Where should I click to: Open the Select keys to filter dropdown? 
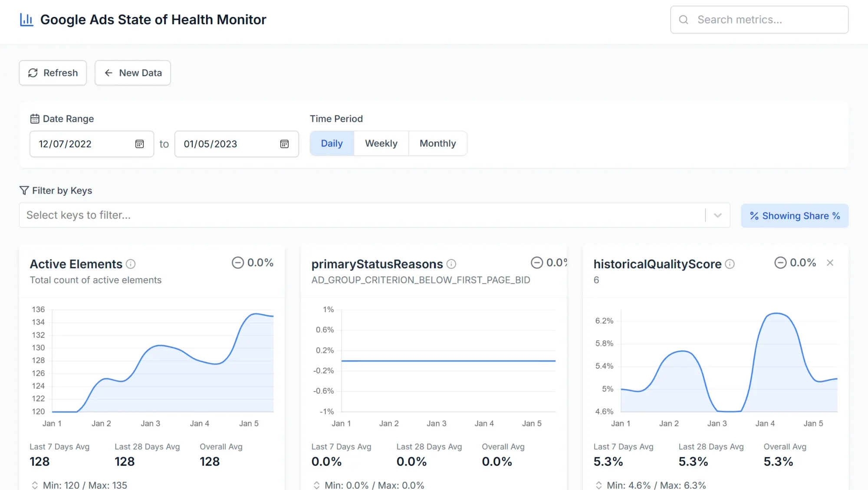pos(375,215)
